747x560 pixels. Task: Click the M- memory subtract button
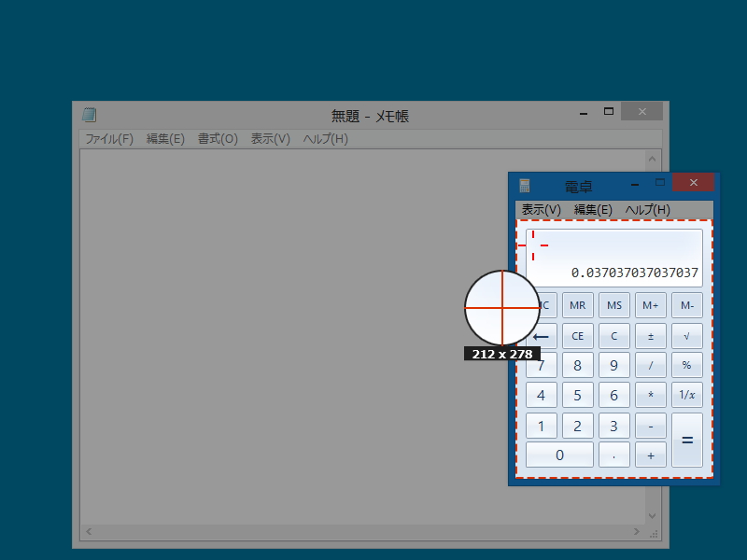[x=687, y=305]
